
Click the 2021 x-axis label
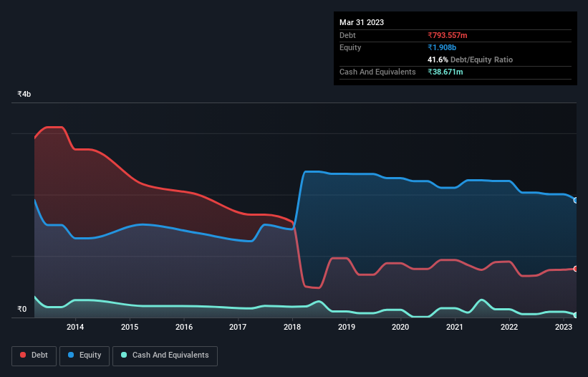point(455,327)
